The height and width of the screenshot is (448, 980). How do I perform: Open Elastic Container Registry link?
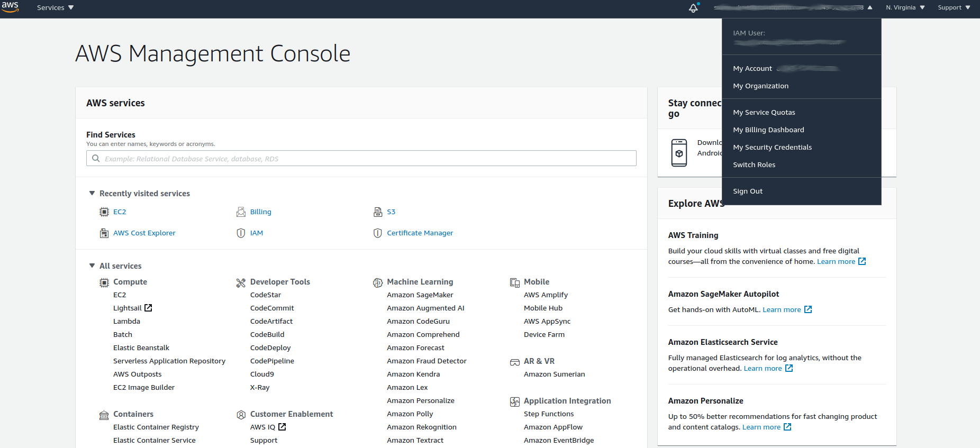156,427
